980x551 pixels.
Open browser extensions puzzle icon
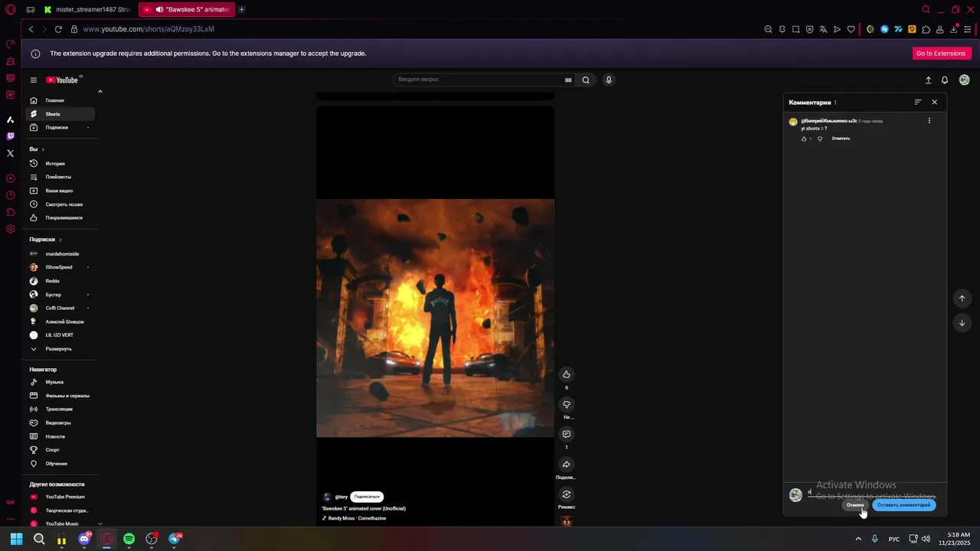coord(926,29)
